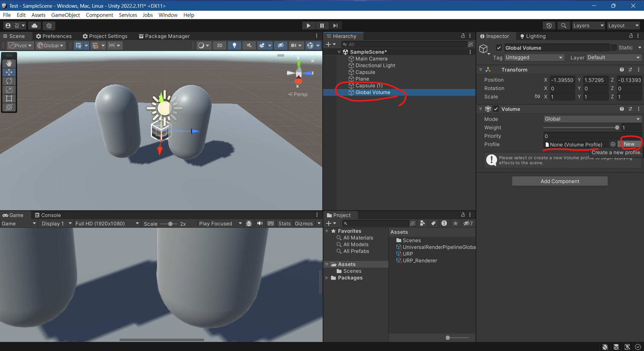This screenshot has height=351, width=644.
Task: Select the Rotate tool
Action: coord(9,81)
